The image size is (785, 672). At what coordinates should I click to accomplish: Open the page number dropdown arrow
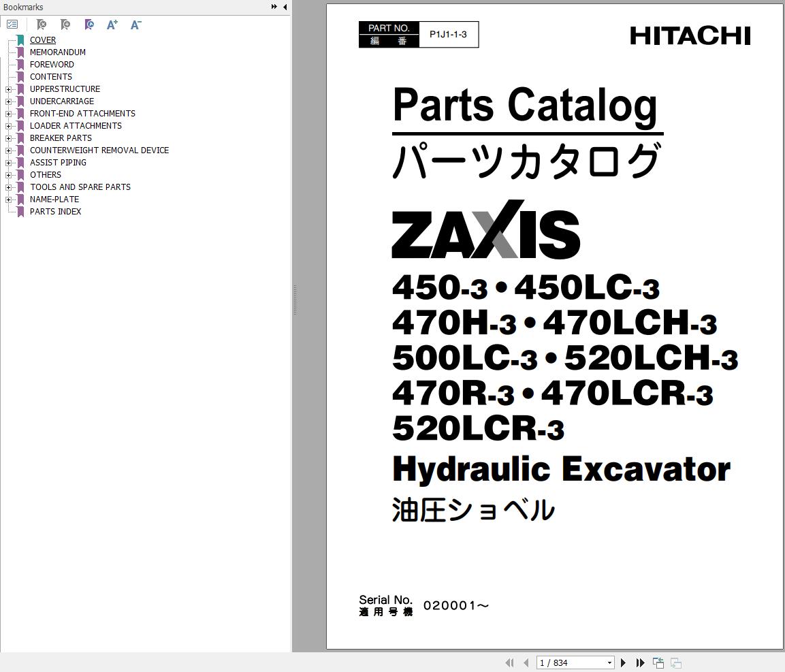(x=609, y=662)
